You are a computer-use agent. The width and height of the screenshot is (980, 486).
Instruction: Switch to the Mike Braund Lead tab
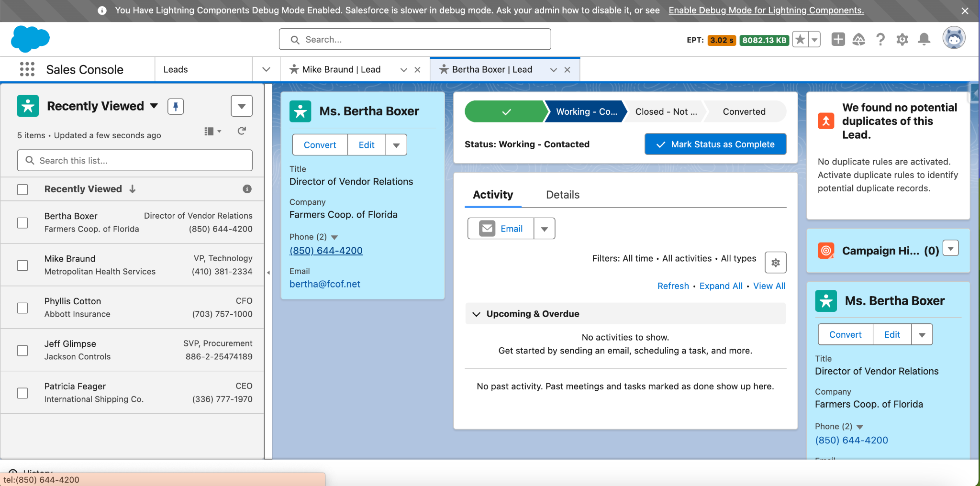click(x=342, y=69)
